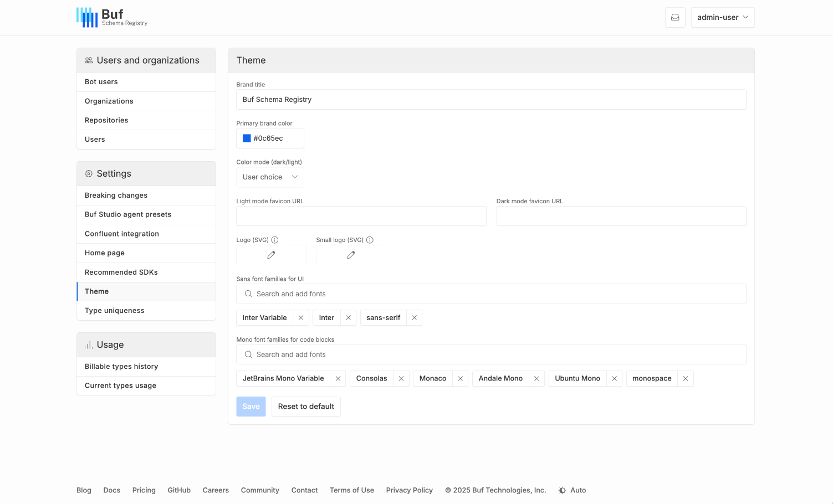Open Breaking changes settings
Image resolution: width=833 pixels, height=504 pixels.
point(146,196)
